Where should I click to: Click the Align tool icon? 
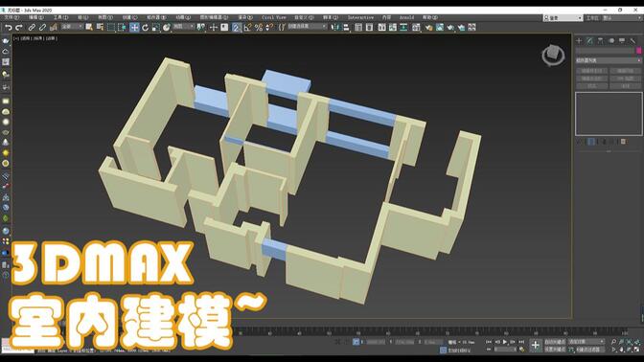[346, 28]
